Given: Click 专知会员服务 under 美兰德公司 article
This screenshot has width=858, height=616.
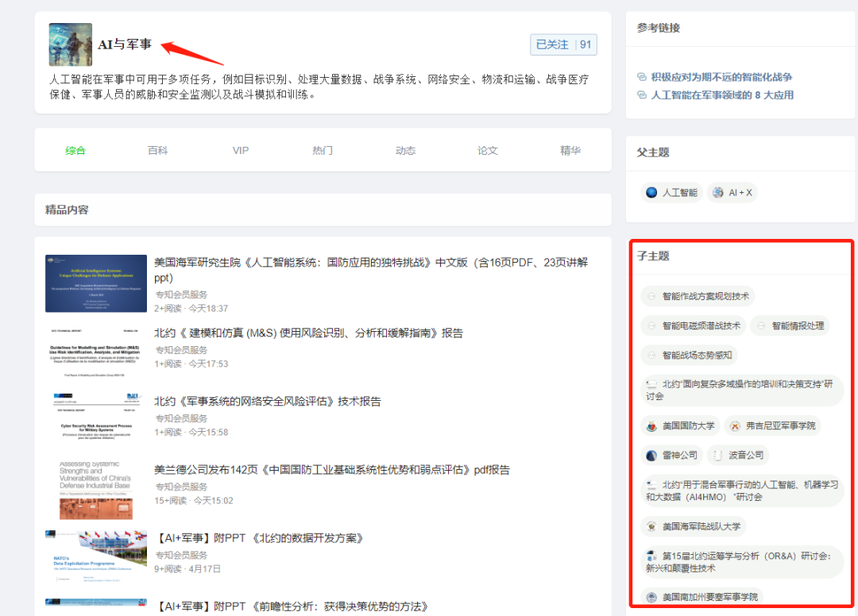Looking at the screenshot, I should (x=182, y=487).
